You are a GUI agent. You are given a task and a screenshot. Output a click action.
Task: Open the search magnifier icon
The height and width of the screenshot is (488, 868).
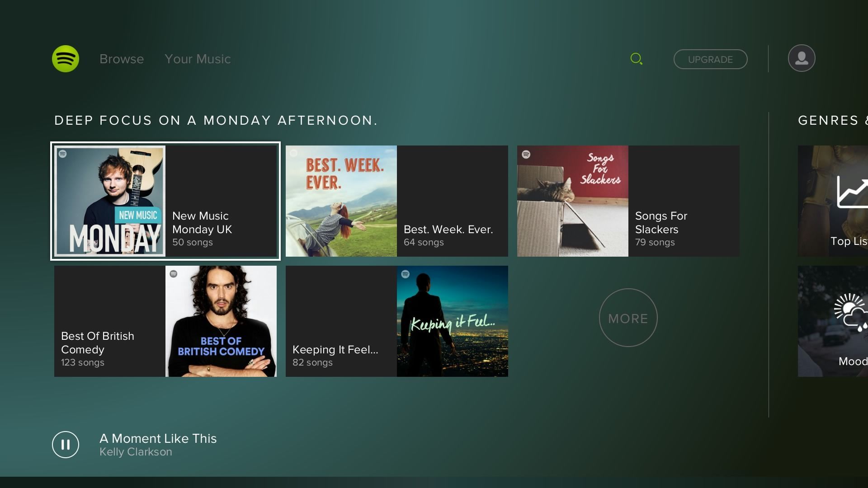coord(637,59)
